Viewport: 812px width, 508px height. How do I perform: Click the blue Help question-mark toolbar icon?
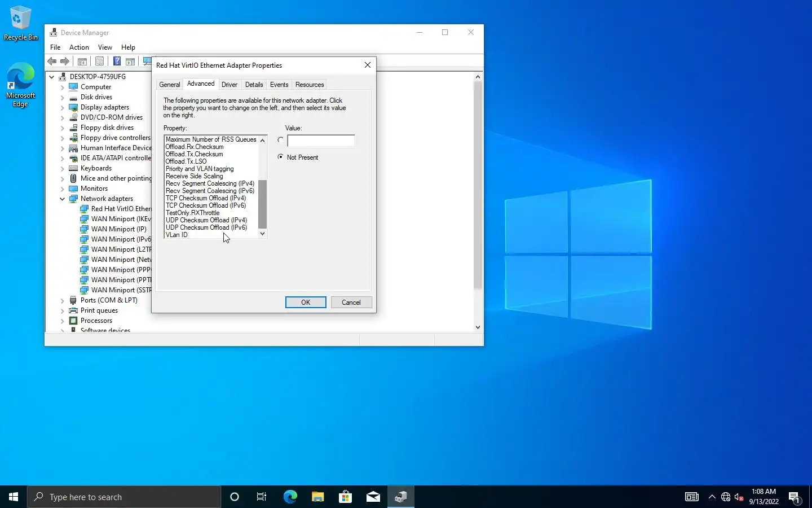(x=117, y=61)
